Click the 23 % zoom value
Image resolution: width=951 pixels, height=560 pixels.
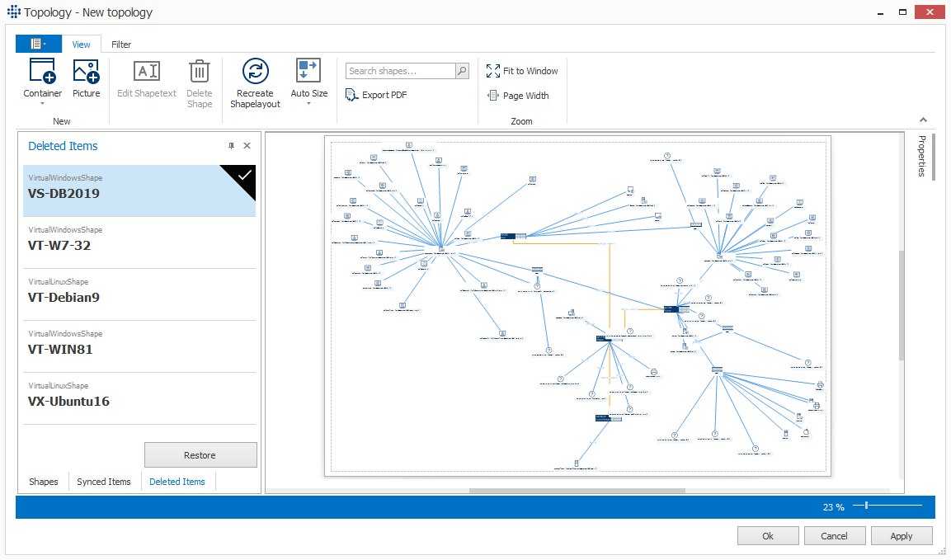coord(833,507)
